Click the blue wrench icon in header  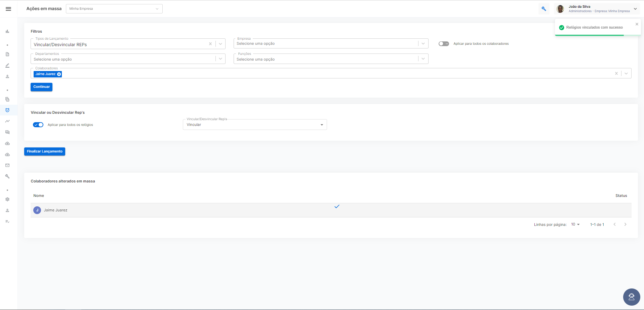pyautogui.click(x=544, y=9)
